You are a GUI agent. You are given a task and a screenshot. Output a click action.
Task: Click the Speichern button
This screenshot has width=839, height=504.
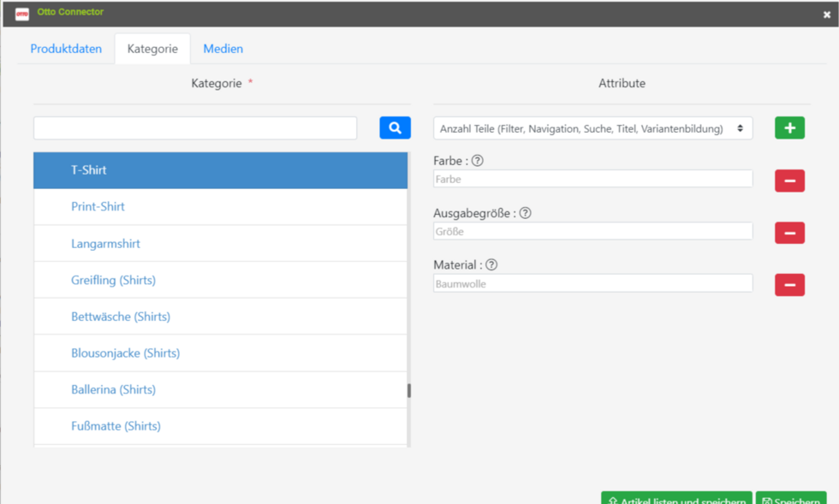click(791, 499)
